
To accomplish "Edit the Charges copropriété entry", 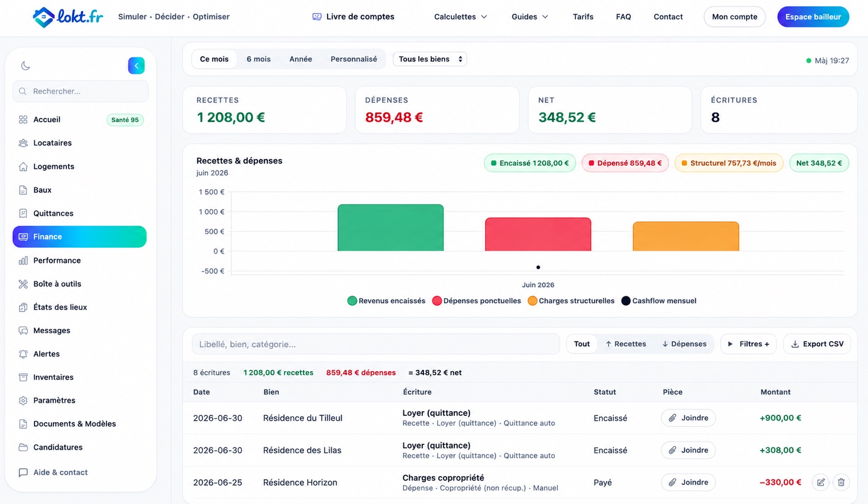I will tap(821, 482).
